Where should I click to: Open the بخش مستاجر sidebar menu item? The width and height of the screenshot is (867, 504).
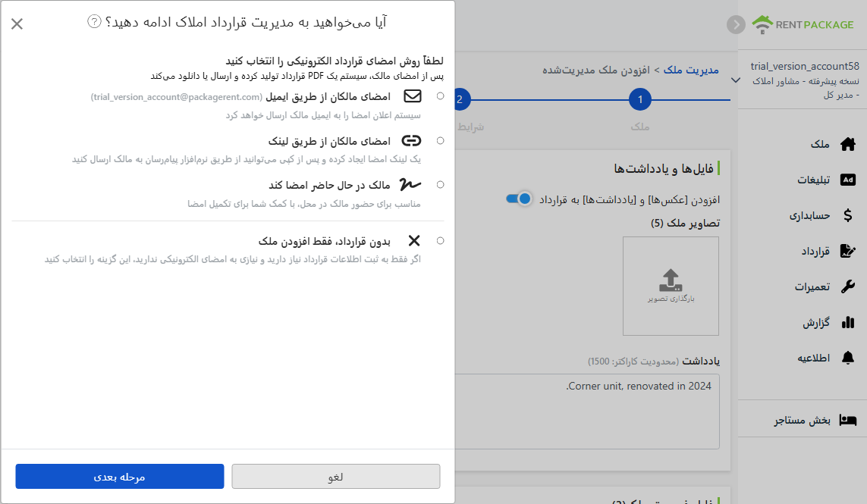click(803, 420)
